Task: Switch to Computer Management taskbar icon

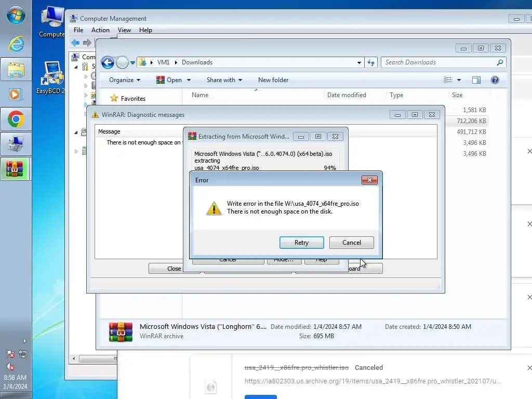Action: [x=16, y=144]
